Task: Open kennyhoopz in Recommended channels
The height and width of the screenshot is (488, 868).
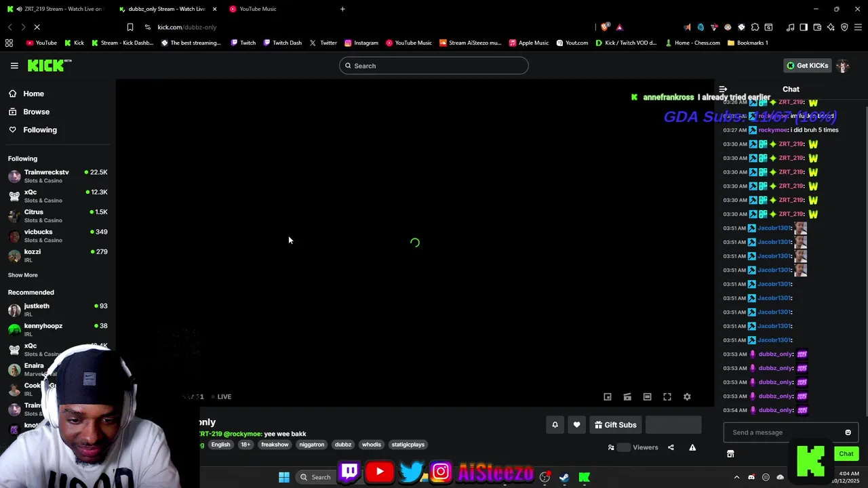Action: tap(57, 329)
